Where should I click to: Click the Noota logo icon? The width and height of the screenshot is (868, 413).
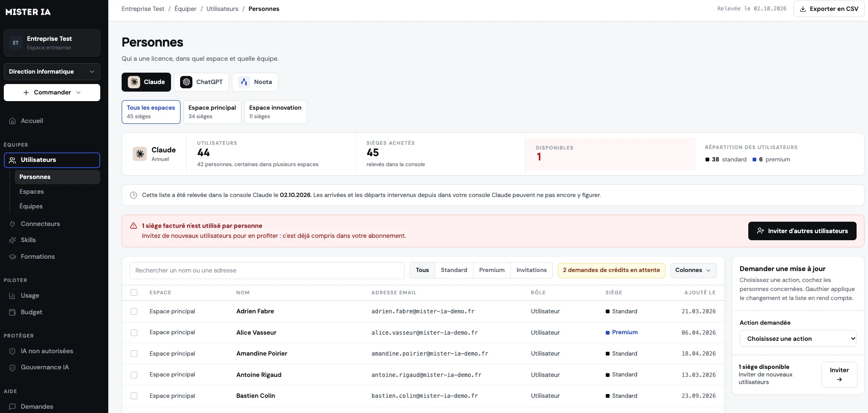[x=244, y=82]
